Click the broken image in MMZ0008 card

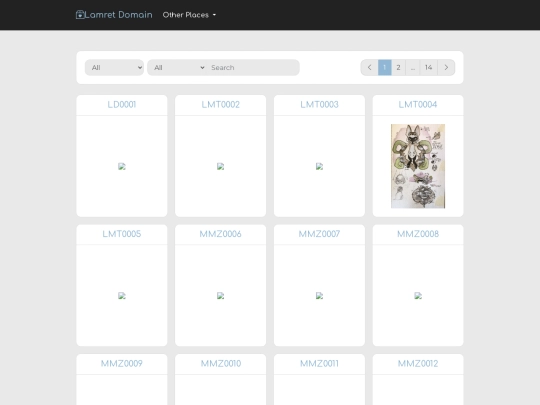pyautogui.click(x=418, y=296)
